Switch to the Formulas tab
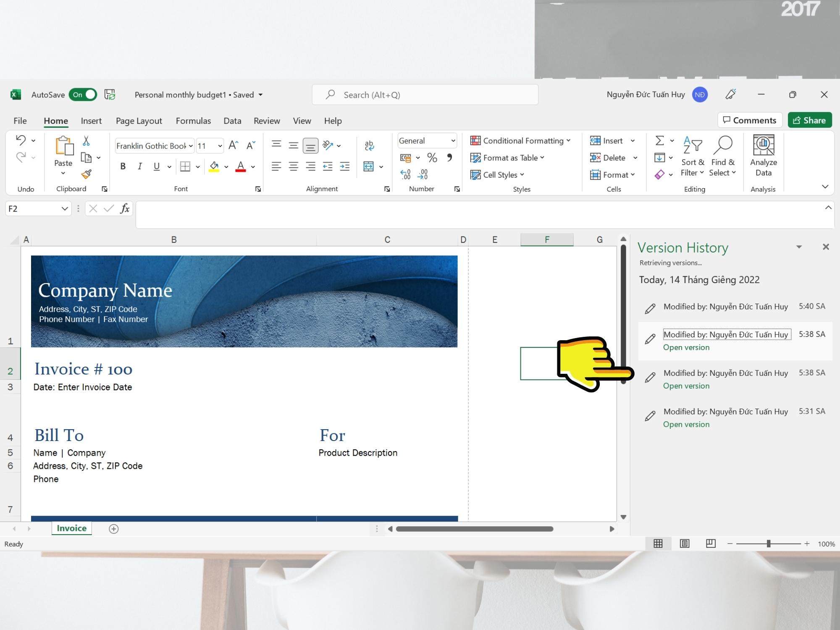 click(193, 121)
